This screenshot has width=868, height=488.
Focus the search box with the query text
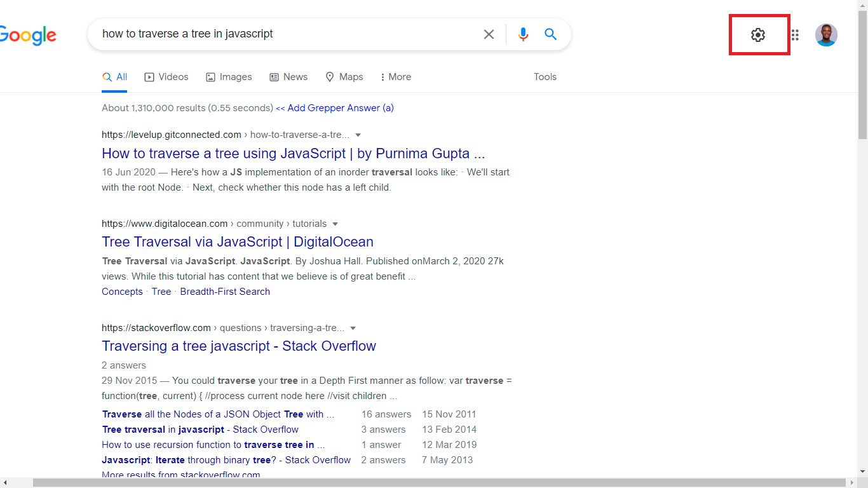pos(286,34)
